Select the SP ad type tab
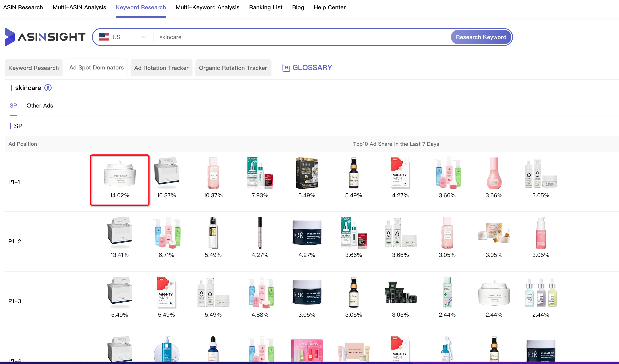Image resolution: width=619 pixels, height=364 pixels. [x=13, y=105]
